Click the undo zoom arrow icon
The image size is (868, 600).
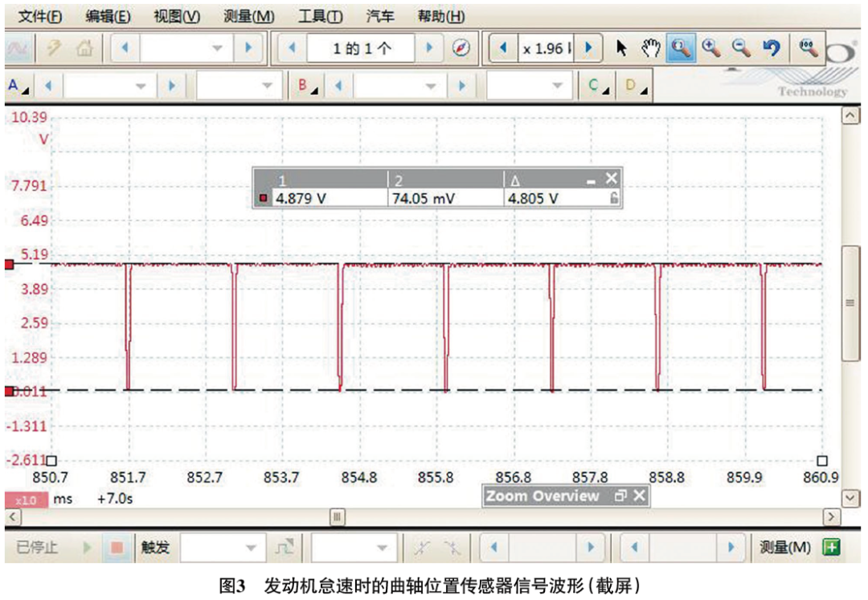pyautogui.click(x=771, y=48)
